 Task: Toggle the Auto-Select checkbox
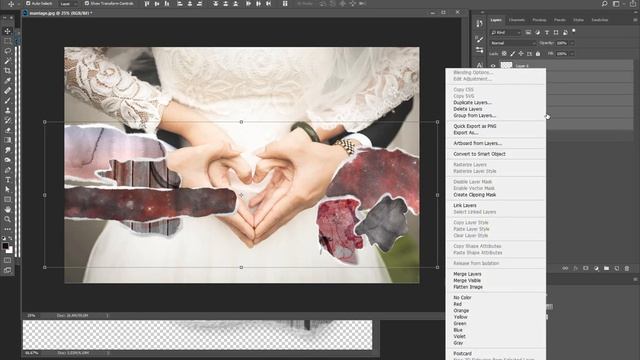(28, 3)
